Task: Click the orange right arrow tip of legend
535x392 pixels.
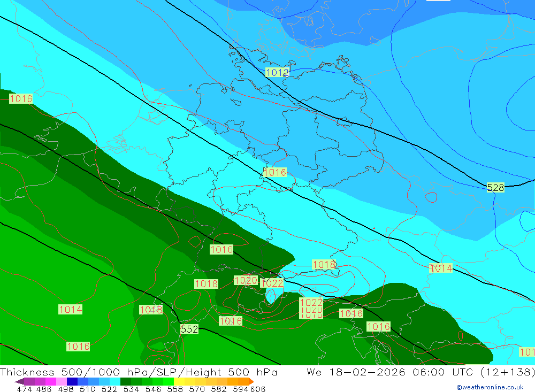Action: tap(251, 381)
